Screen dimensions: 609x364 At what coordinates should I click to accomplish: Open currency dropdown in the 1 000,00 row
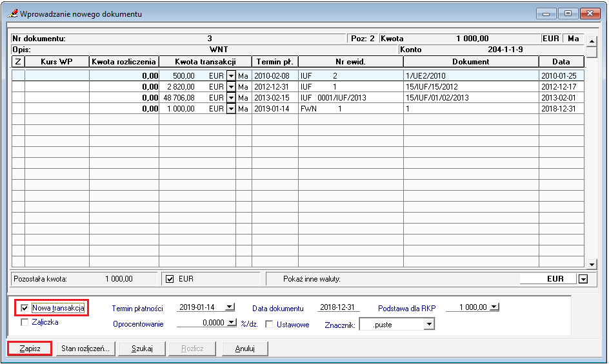point(231,109)
